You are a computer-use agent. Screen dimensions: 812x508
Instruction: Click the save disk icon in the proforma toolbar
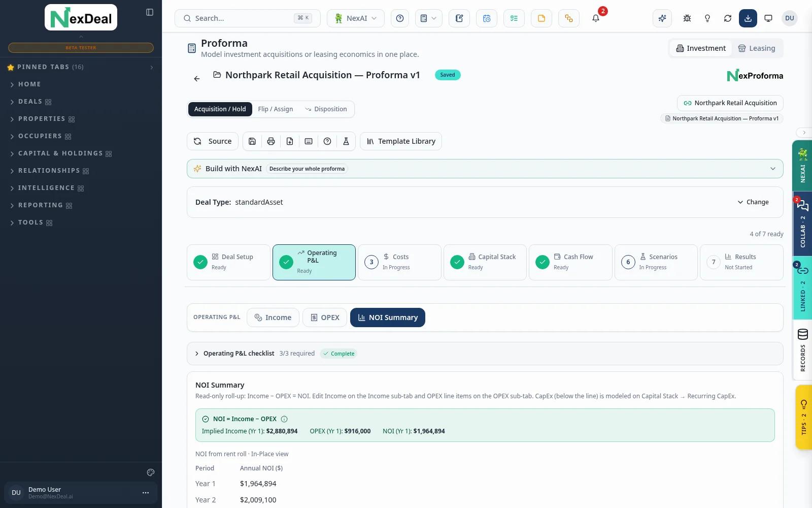252,141
